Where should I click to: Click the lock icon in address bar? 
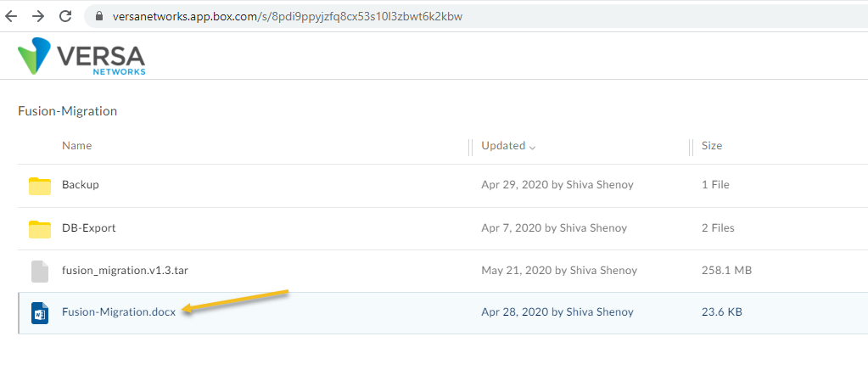pos(99,17)
